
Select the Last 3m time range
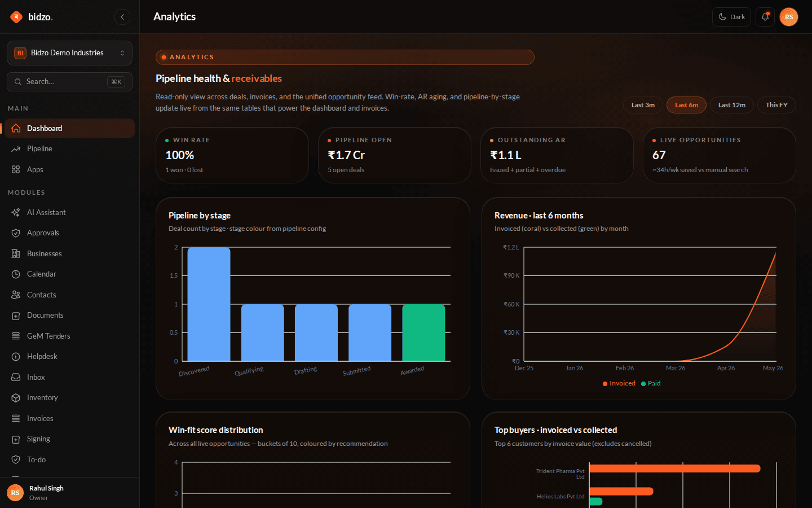click(643, 105)
